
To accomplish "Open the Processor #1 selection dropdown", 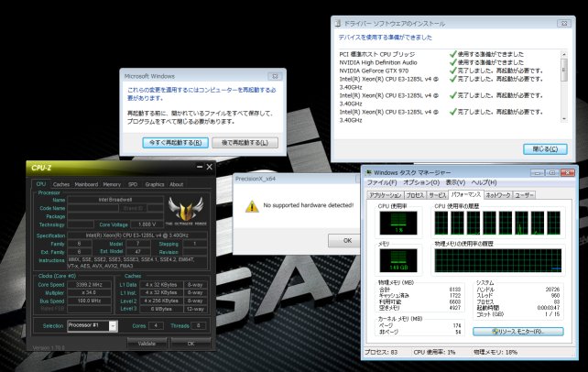I will coord(113,326).
